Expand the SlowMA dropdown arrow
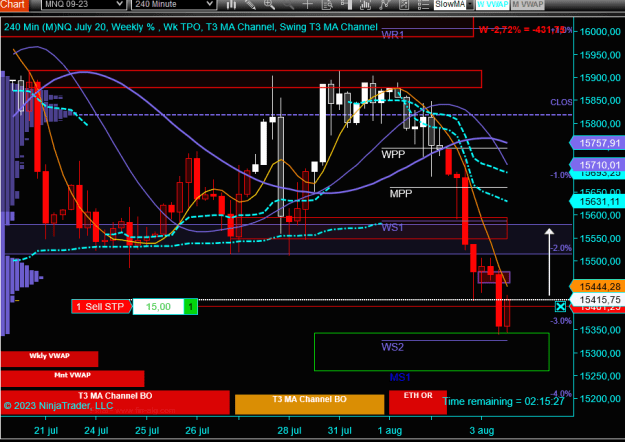 pyautogui.click(x=470, y=5)
